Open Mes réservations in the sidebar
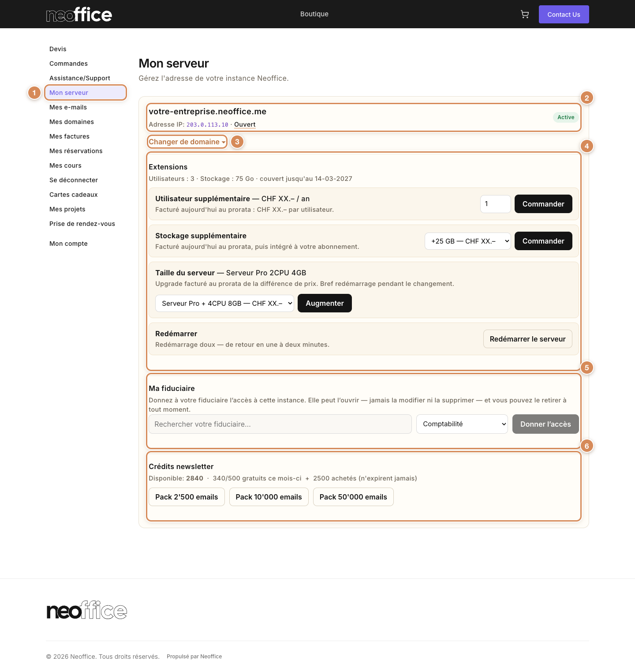This screenshot has width=635, height=672. tap(76, 151)
